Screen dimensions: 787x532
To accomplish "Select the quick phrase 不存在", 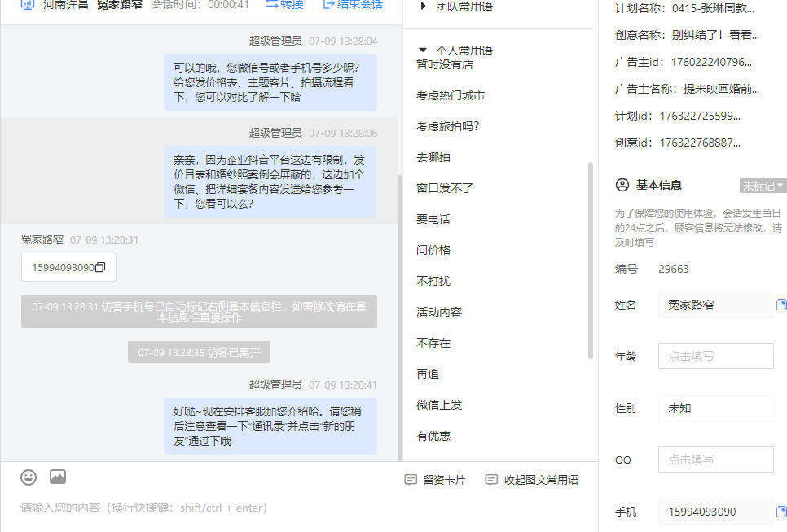I will [x=433, y=343].
